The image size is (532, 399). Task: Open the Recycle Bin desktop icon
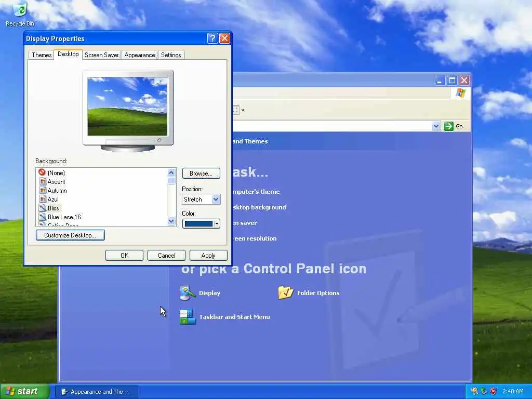[20, 14]
